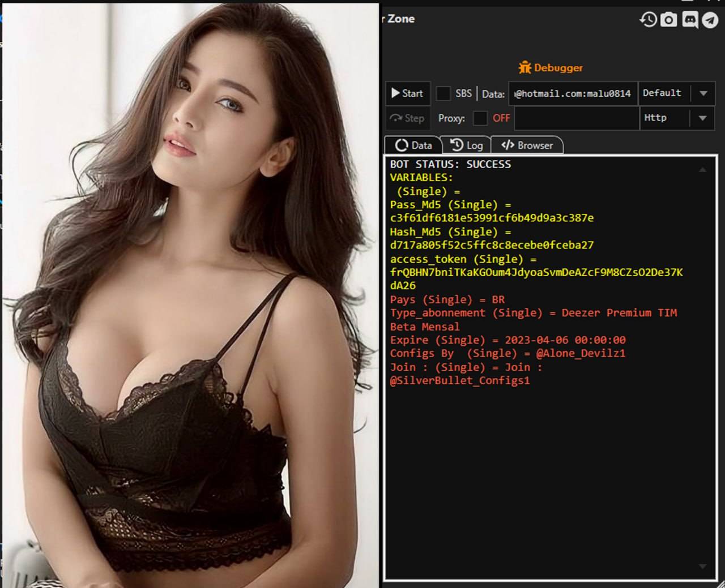Switch to the Data tab
This screenshot has width=725, height=588.
tap(413, 145)
